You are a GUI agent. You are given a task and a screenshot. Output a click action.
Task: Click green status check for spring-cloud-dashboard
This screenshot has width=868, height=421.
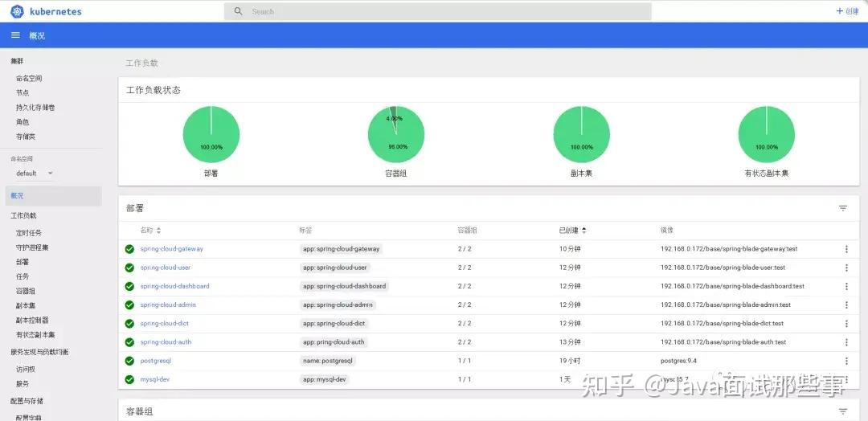click(x=129, y=287)
